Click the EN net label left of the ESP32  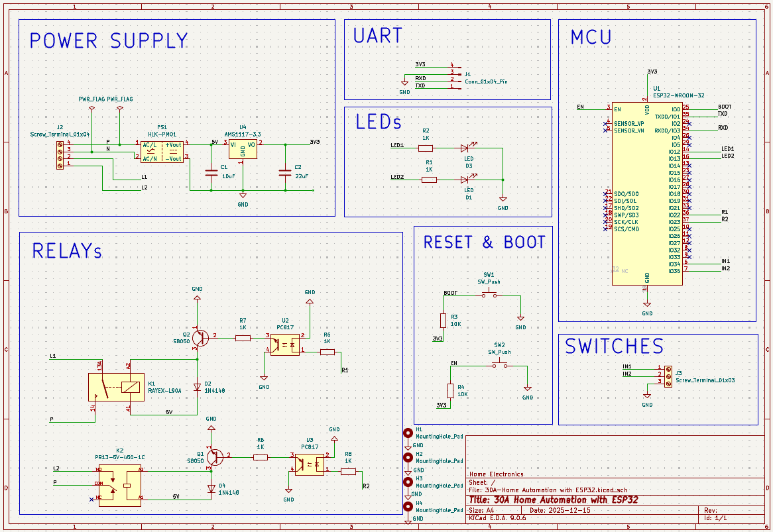coord(580,107)
